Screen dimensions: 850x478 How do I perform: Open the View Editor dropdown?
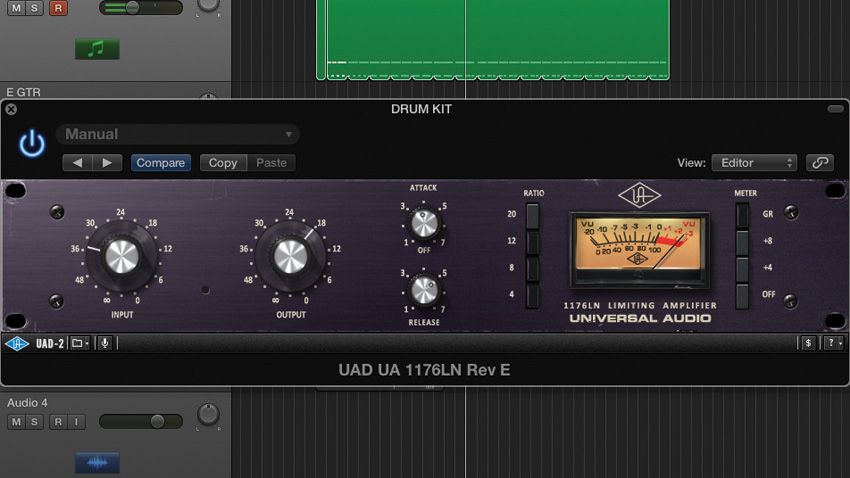coord(754,163)
